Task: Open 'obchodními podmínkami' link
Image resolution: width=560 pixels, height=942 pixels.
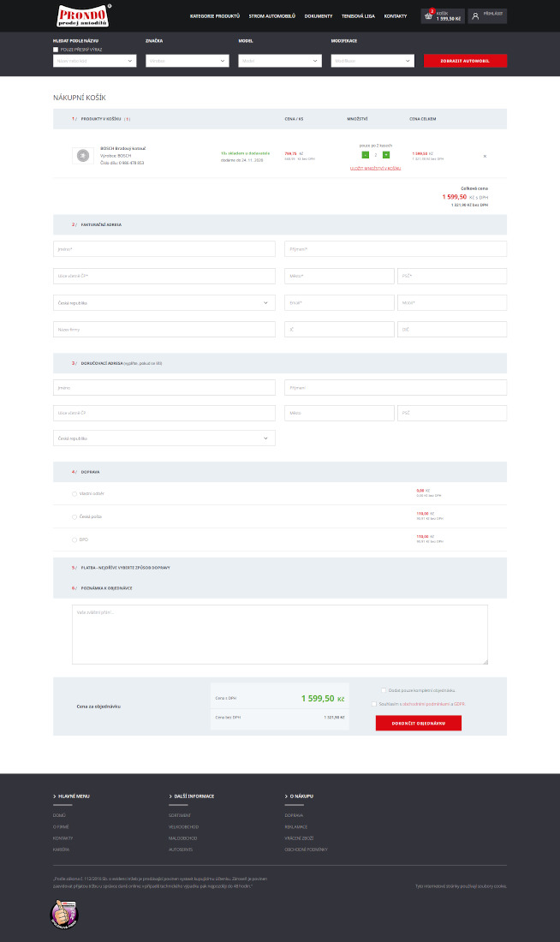Action: pyautogui.click(x=426, y=703)
